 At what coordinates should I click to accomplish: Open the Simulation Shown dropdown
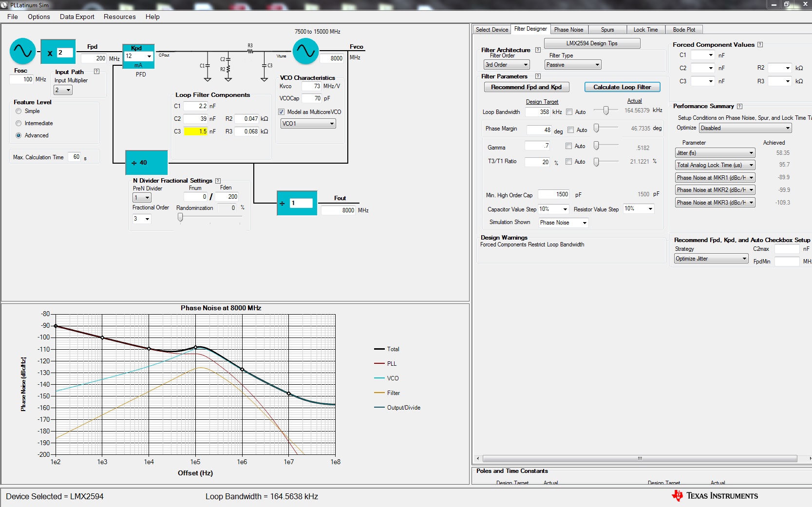coord(564,223)
